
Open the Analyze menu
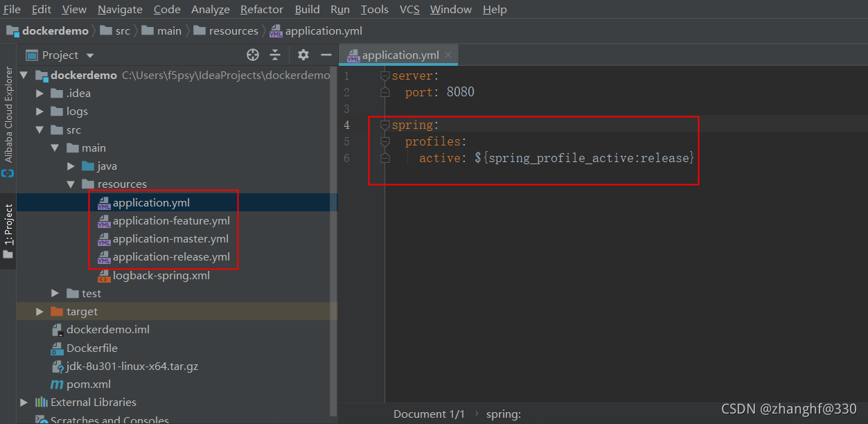[211, 9]
